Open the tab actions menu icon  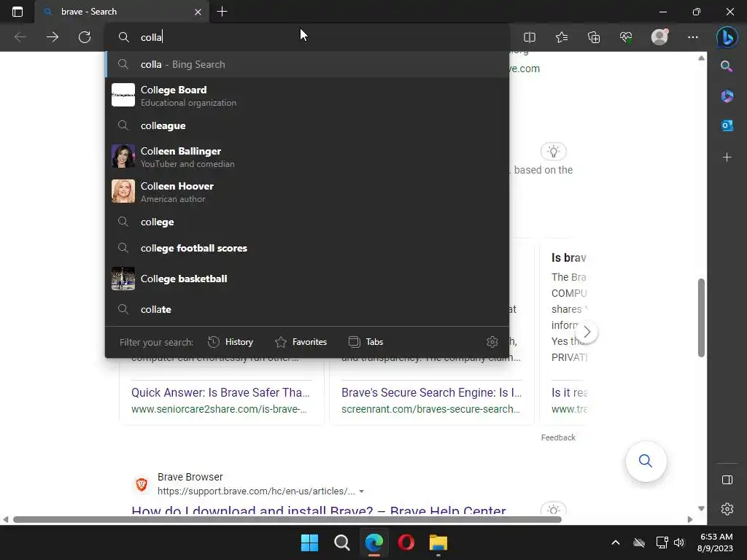pyautogui.click(x=18, y=12)
